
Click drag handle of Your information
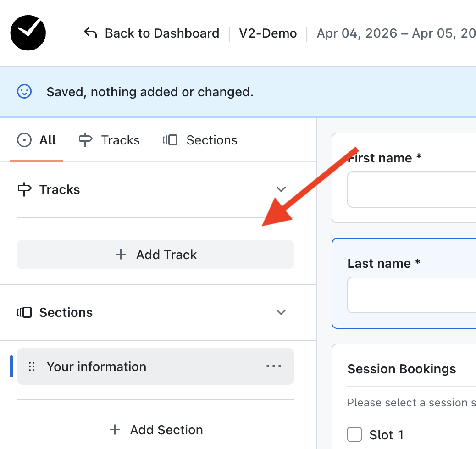(x=32, y=366)
